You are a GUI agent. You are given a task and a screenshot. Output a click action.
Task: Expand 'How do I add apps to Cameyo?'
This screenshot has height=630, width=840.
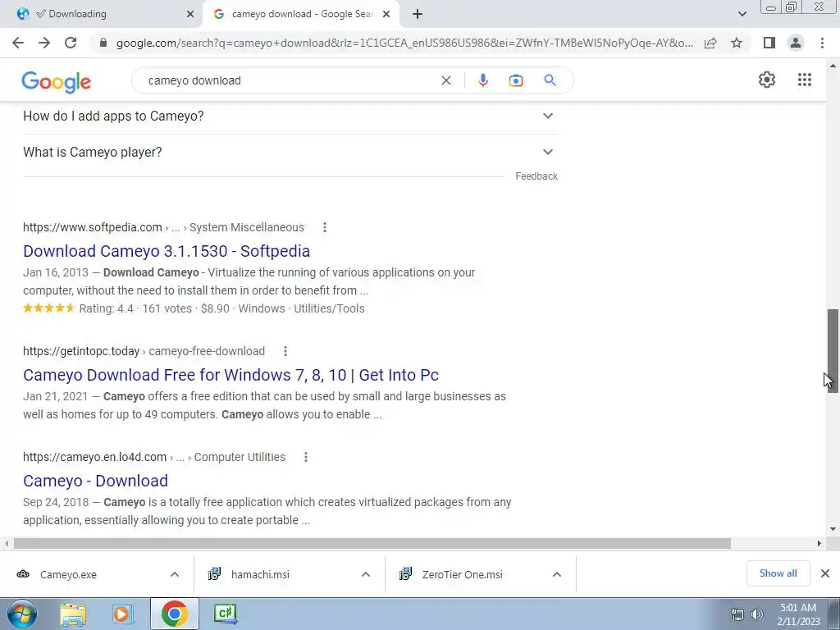(290, 116)
